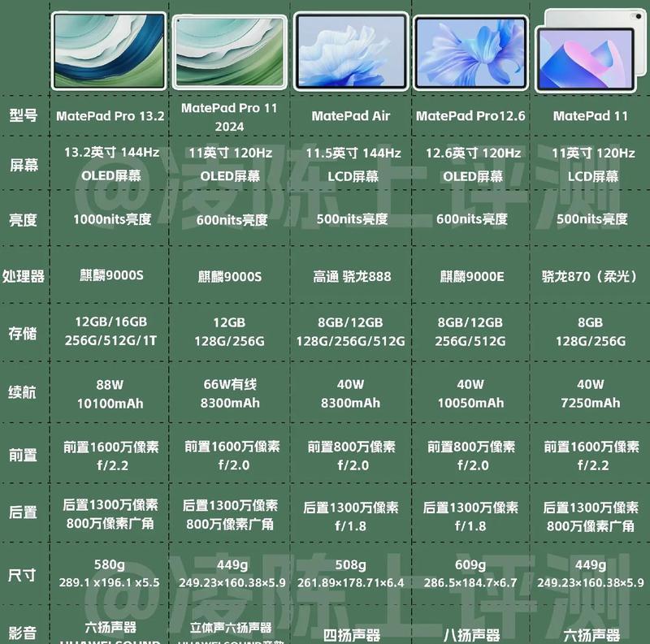Select the '尺寸' row header
The width and height of the screenshot is (650, 644).
pos(22,575)
